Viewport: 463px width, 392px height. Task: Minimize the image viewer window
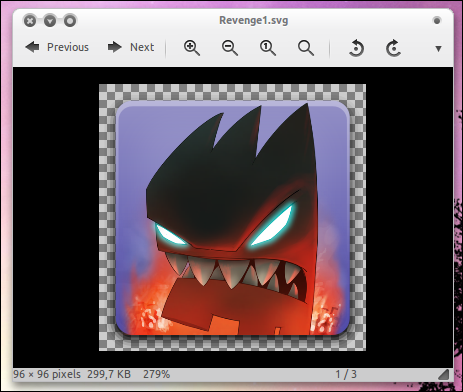coord(50,21)
